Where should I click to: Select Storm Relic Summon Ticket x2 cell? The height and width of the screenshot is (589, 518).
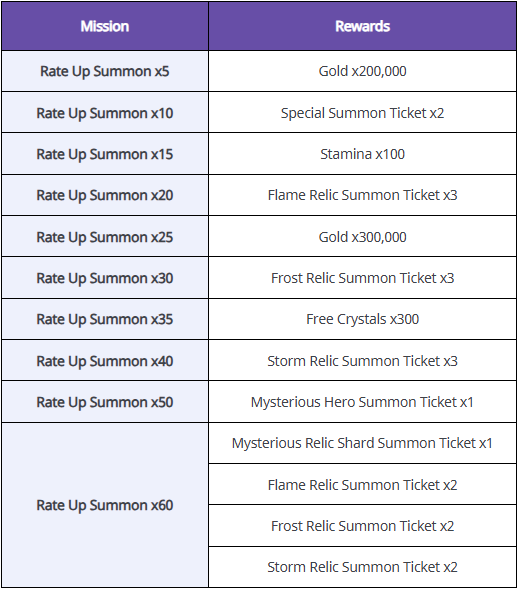pyautogui.click(x=362, y=567)
